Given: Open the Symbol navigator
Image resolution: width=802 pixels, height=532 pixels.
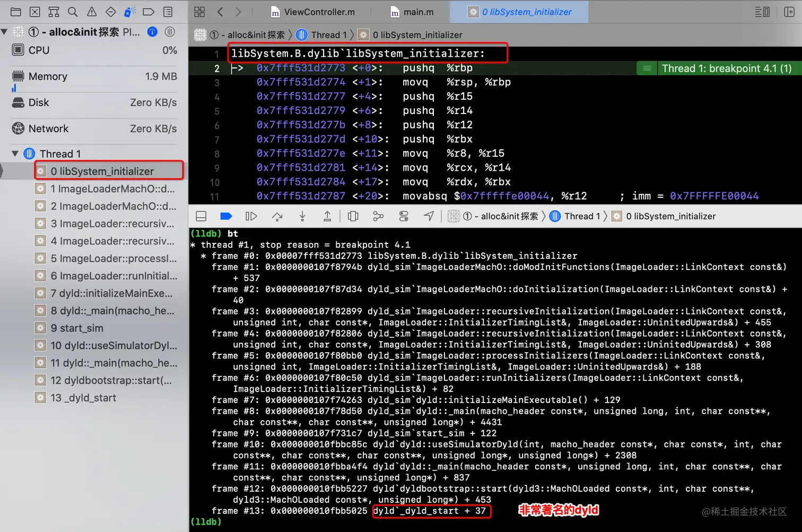Looking at the screenshot, I should (x=54, y=12).
